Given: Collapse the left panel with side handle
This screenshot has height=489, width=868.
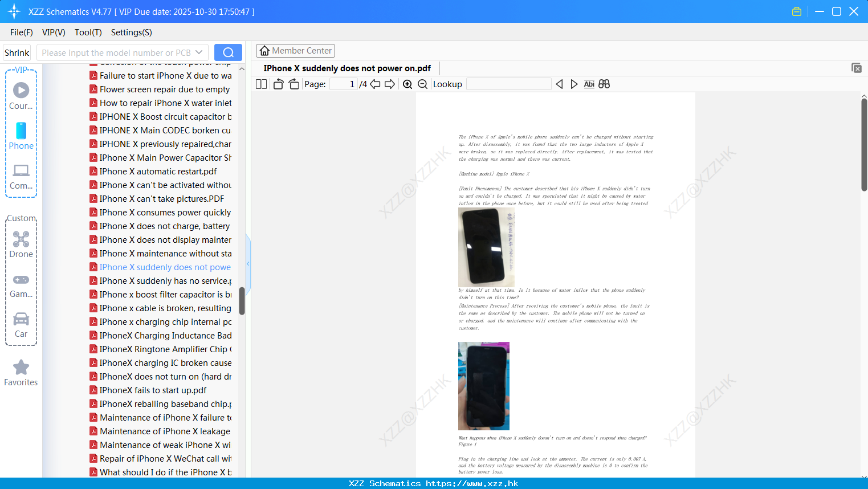Looking at the screenshot, I should tap(248, 263).
